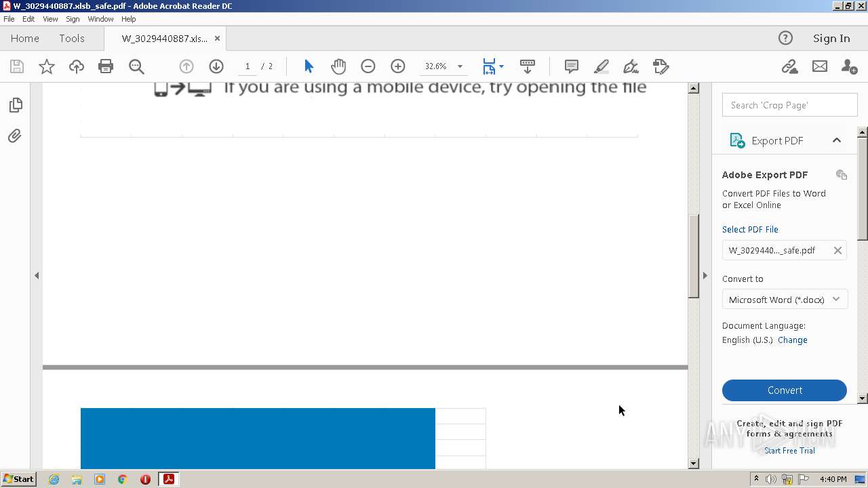The width and height of the screenshot is (868, 488).
Task: Open the Sign menu
Action: [x=73, y=19]
